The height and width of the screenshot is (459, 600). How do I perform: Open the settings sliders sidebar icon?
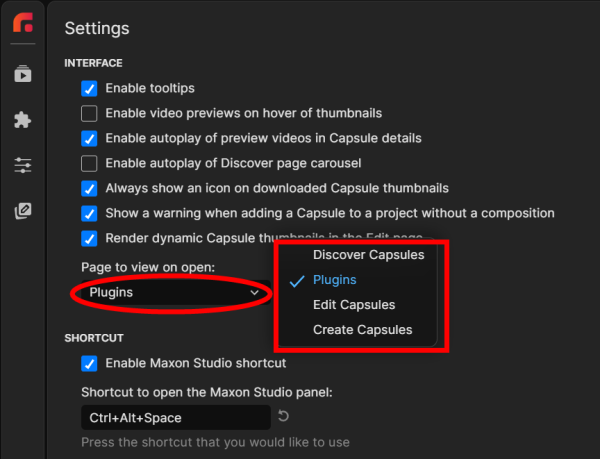(x=22, y=165)
